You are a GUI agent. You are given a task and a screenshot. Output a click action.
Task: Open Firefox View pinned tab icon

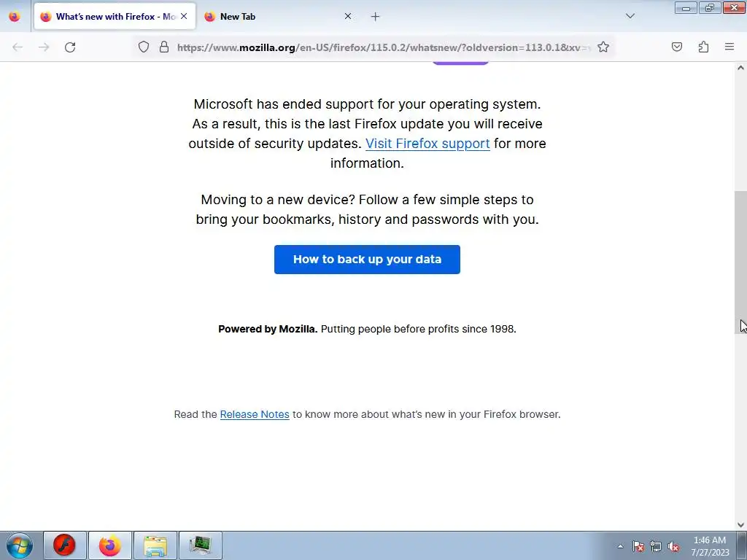click(x=15, y=17)
